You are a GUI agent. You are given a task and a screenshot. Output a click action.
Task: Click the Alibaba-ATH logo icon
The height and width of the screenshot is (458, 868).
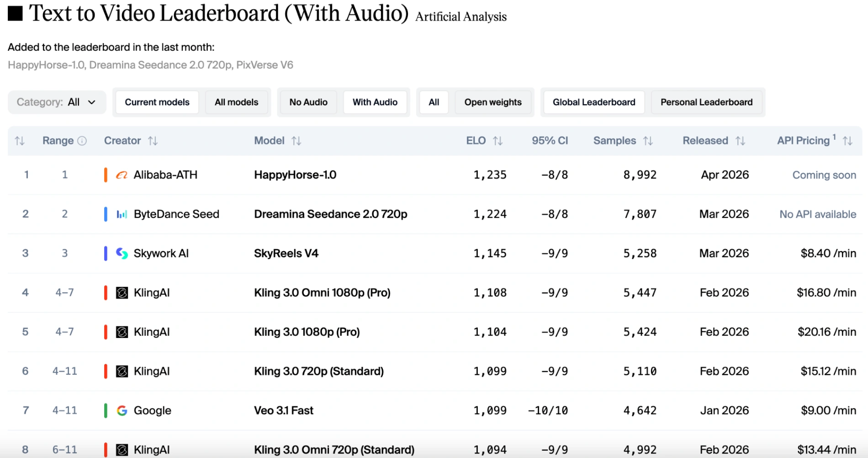122,175
